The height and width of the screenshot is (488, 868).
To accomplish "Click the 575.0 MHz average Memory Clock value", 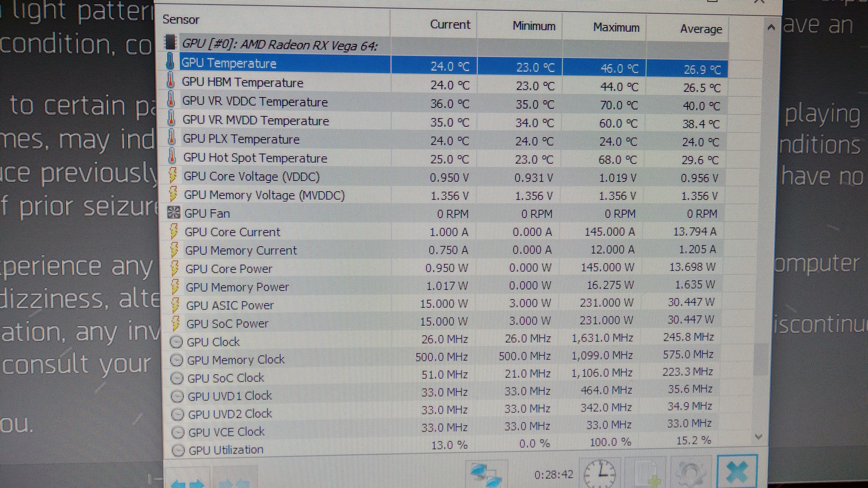I will [688, 354].
